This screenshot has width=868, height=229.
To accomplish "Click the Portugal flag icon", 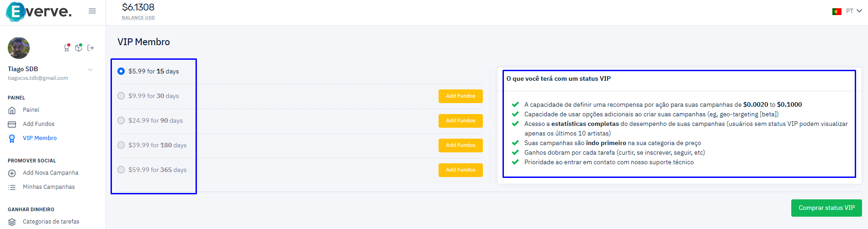I will (x=837, y=11).
